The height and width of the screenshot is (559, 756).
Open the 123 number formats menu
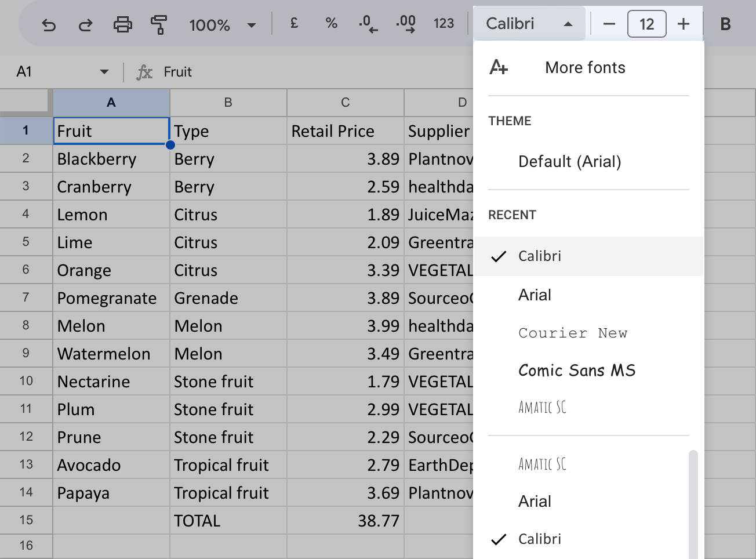444,23
